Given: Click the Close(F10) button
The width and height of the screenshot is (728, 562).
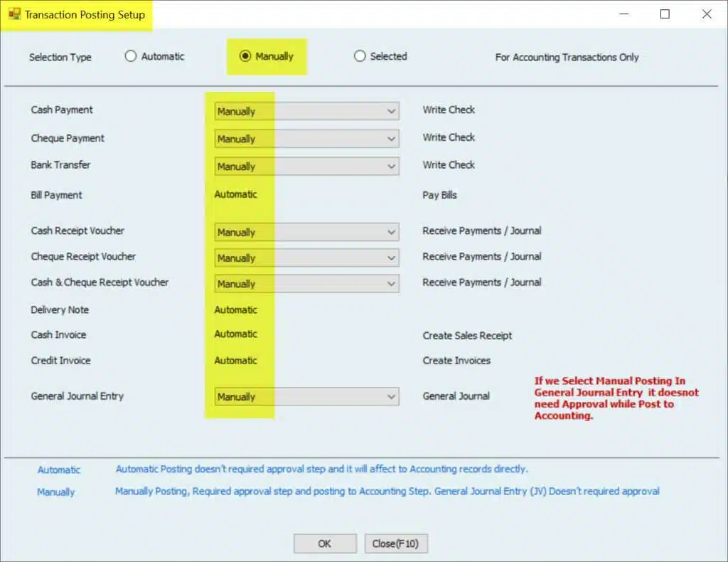Looking at the screenshot, I should click(x=395, y=544).
